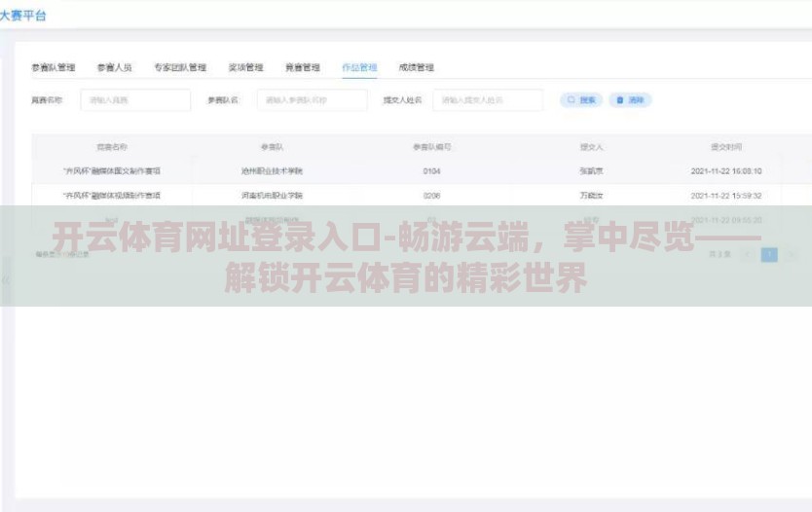Open the 成绩管理 tab
812x512 pixels.
tap(417, 67)
